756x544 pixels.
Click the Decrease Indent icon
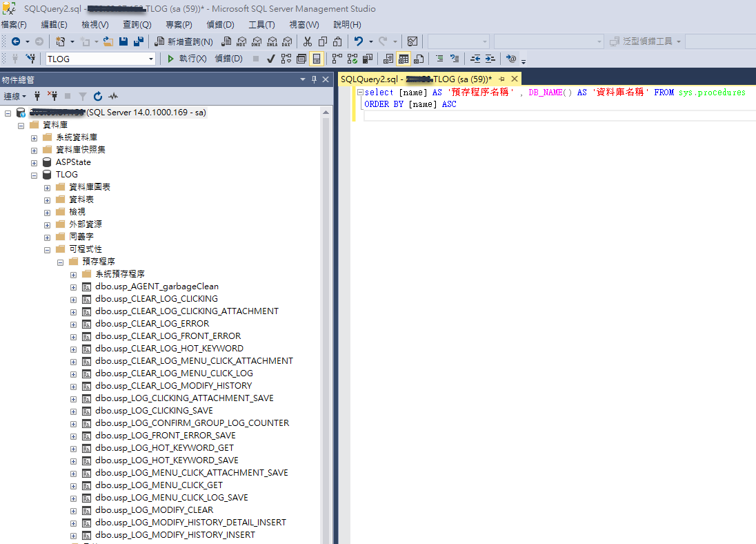475,59
